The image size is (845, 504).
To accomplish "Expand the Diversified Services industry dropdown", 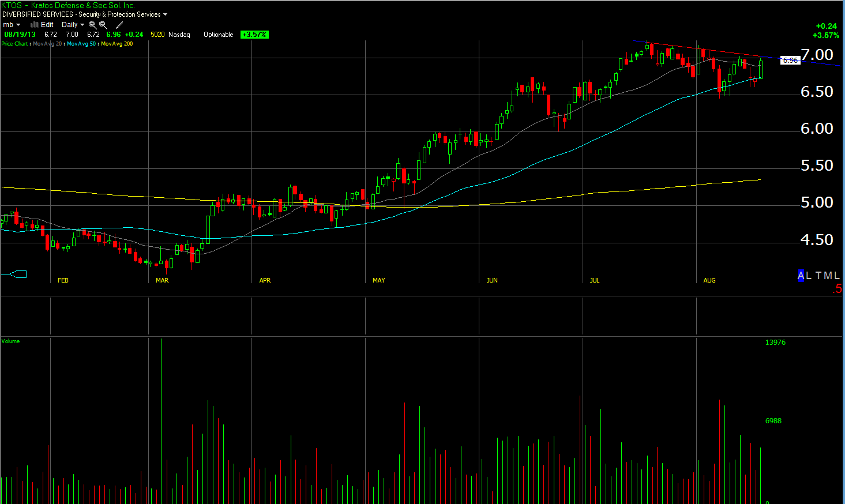I will pyautogui.click(x=165, y=14).
